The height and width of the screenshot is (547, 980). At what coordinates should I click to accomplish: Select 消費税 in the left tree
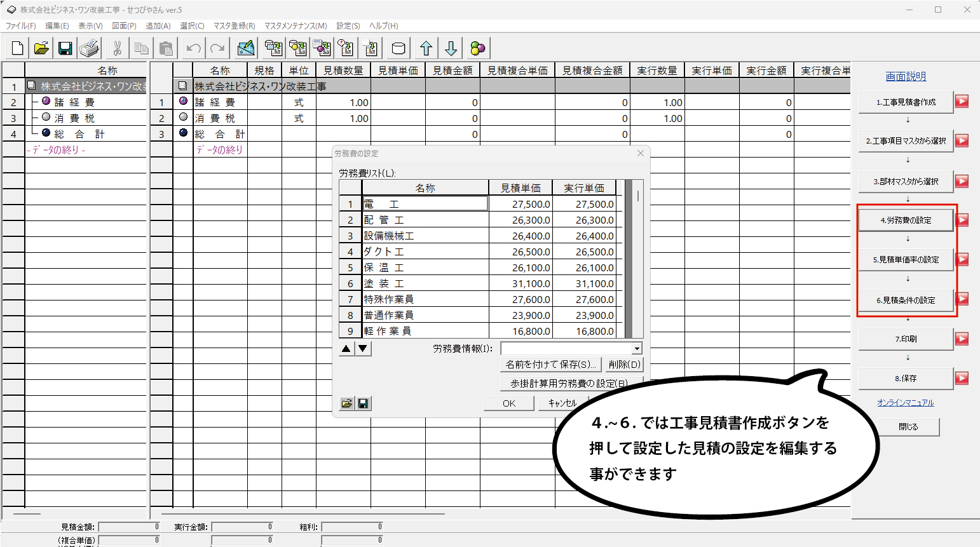pos(74,118)
